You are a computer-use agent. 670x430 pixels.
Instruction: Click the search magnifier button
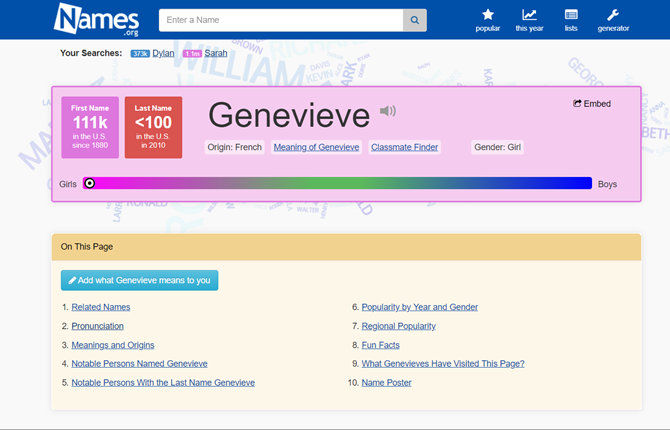414,20
